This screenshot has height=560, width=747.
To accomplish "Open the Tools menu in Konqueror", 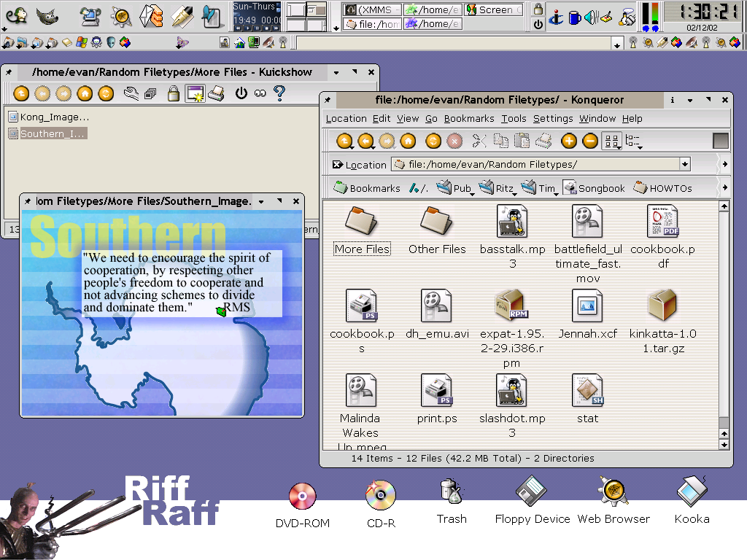I will (x=514, y=118).
